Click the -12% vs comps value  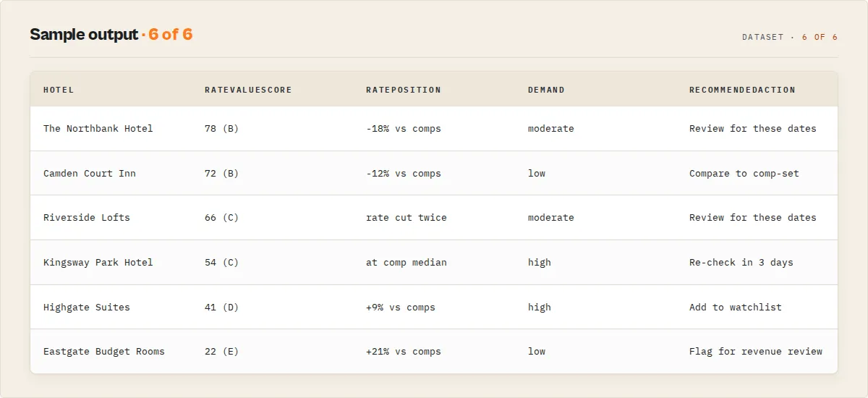pos(404,174)
